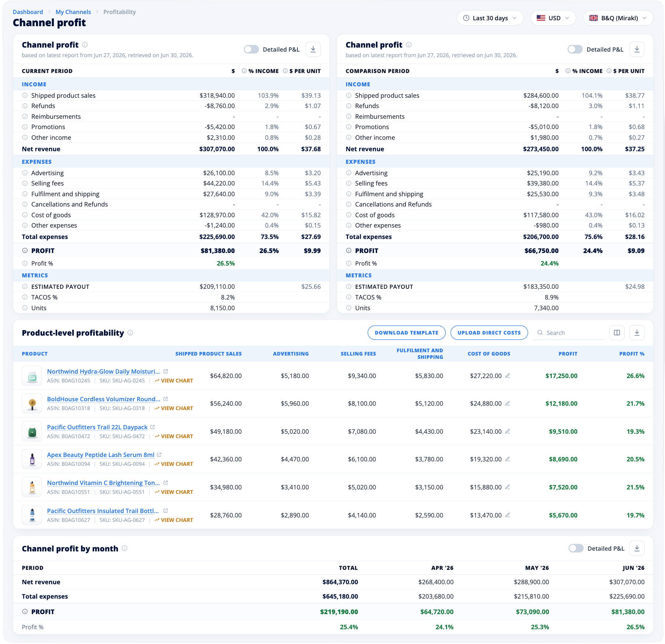This screenshot has height=644, width=665.
Task: Enable Detailed P&L for comparison period
Action: (575, 49)
